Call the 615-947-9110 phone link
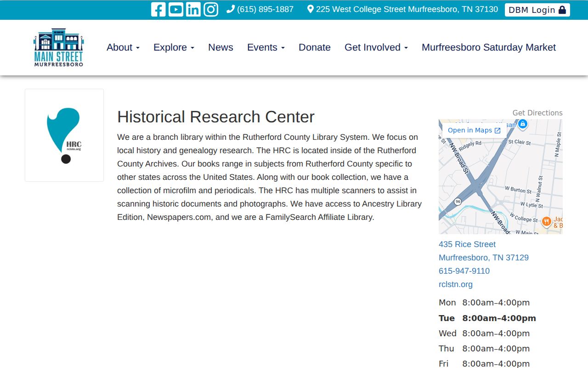 [x=464, y=271]
